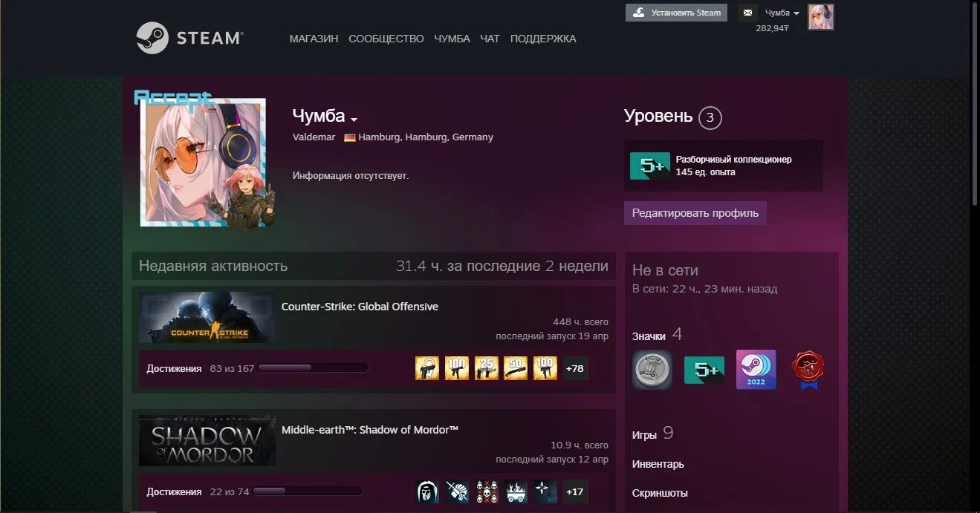
Task: Click the crossed swords Shadow of Mordor achievement
Action: click(x=457, y=491)
